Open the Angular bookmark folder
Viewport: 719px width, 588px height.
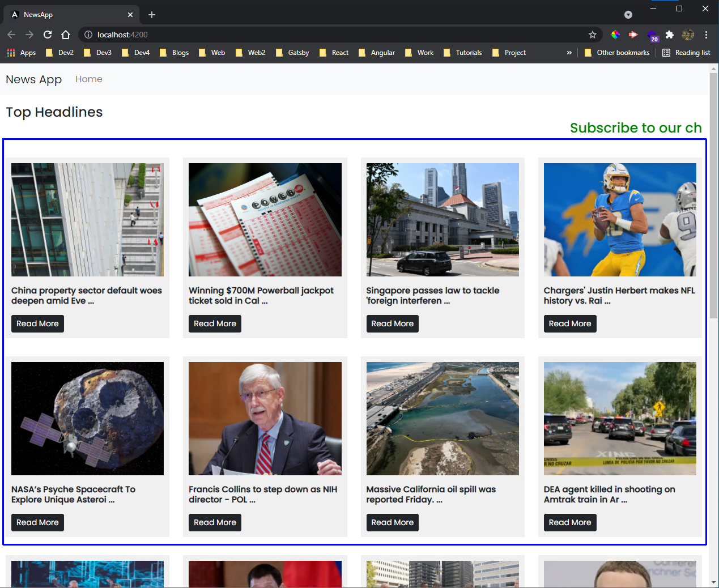point(377,53)
